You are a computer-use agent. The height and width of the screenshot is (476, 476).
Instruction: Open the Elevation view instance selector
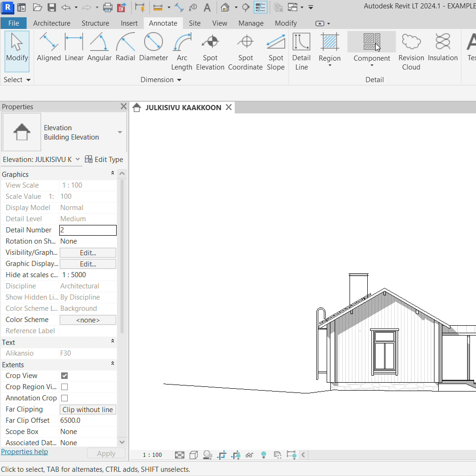(x=42, y=159)
